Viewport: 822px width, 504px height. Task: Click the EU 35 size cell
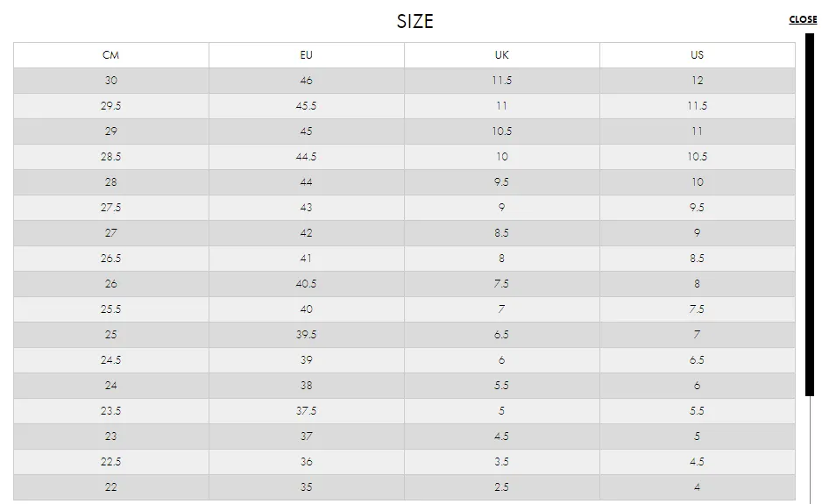coord(306,487)
